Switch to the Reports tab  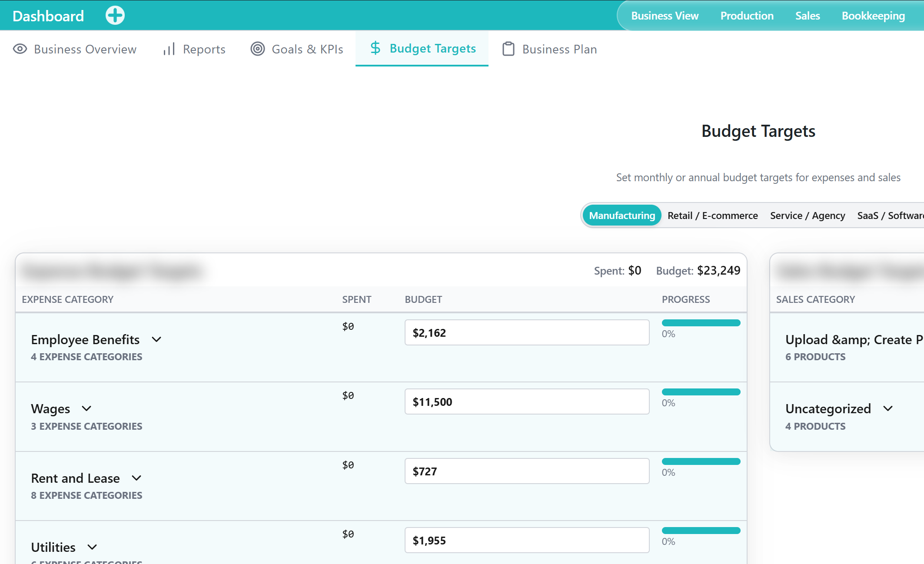194,49
